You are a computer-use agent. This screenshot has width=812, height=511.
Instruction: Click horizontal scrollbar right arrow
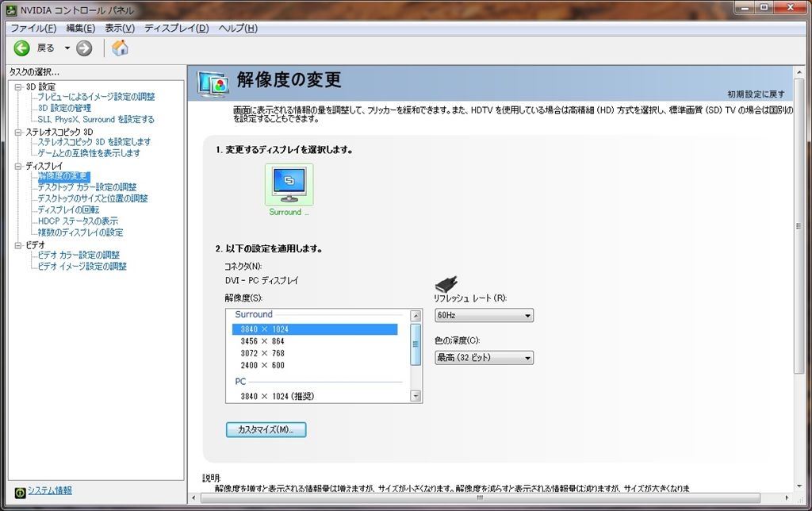tap(787, 498)
